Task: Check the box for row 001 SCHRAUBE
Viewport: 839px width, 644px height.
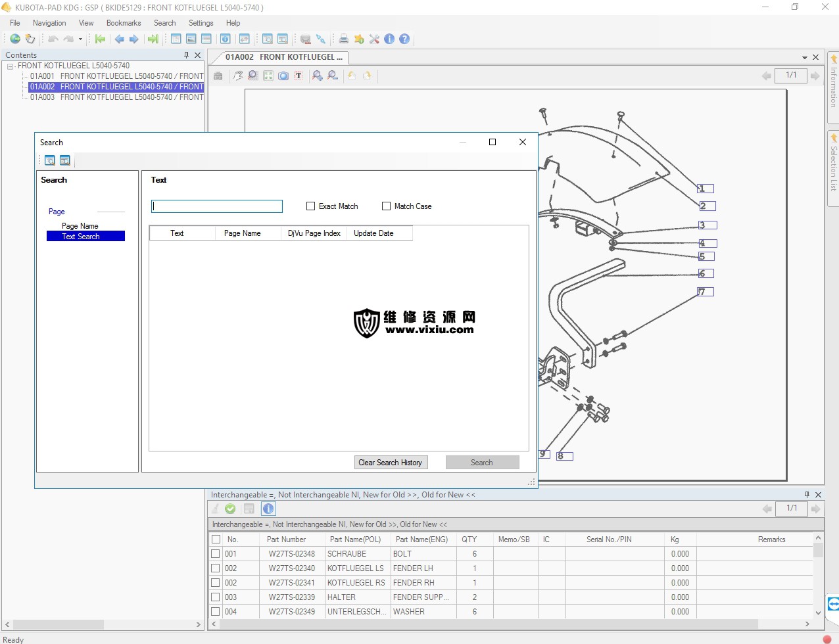Action: 216,554
